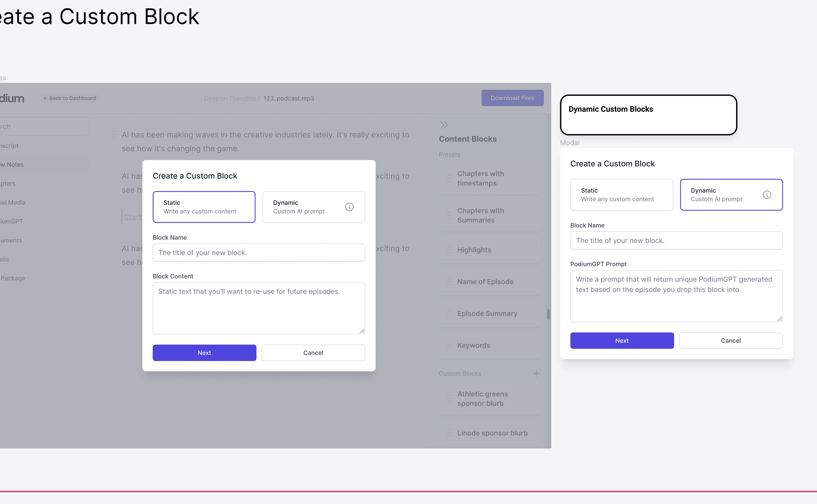Click the PodiumGPT Prompt text area
The width and height of the screenshot is (817, 504).
pyautogui.click(x=676, y=296)
